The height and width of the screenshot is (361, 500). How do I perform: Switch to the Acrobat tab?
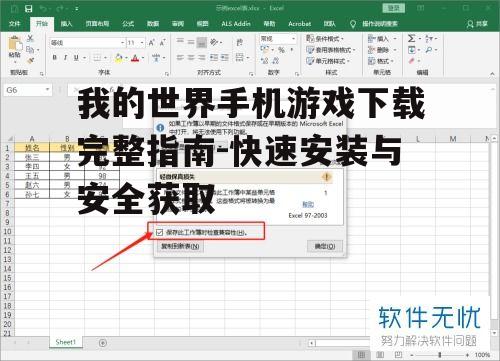pos(299,24)
